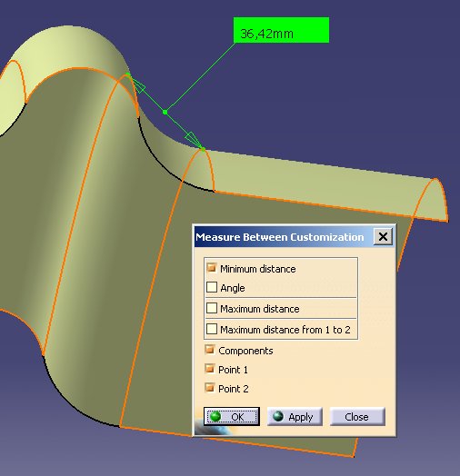460x476 pixels.
Task: Close the Measure Between Customization dialog
Action: pos(383,236)
